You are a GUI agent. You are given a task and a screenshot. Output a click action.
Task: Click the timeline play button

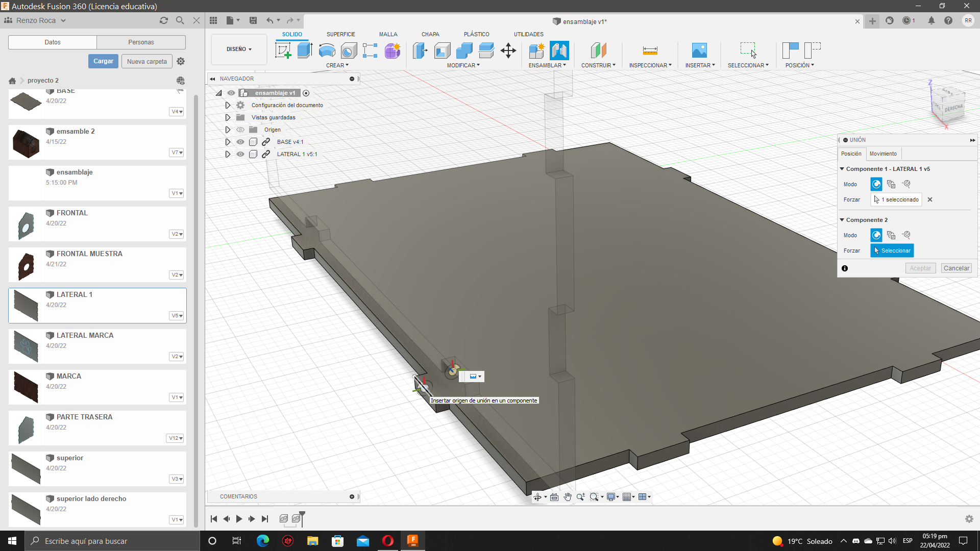coord(239,519)
